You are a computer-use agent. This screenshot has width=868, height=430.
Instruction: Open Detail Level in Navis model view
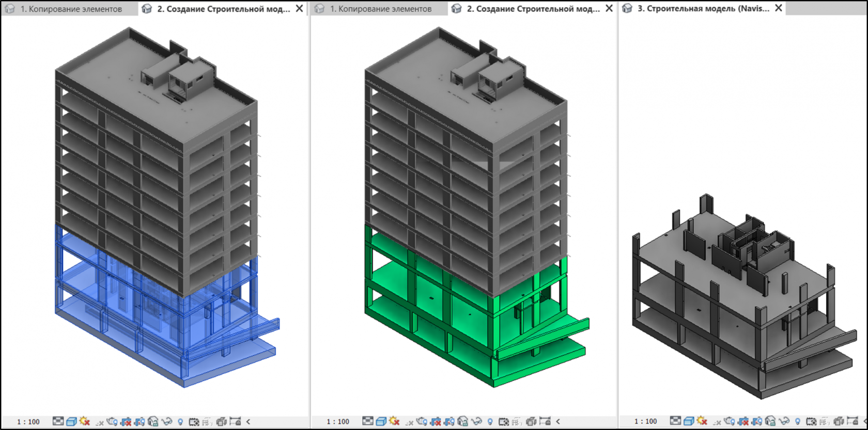click(x=675, y=421)
